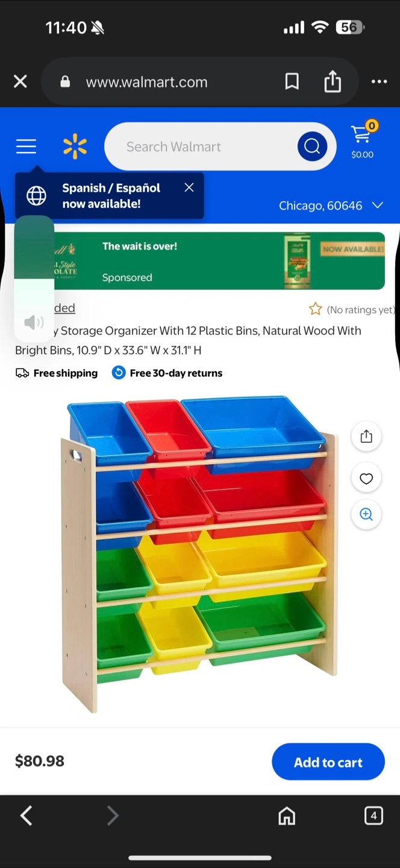
Task: Expand the Chicago, 60646 location selector
Action: (331, 206)
